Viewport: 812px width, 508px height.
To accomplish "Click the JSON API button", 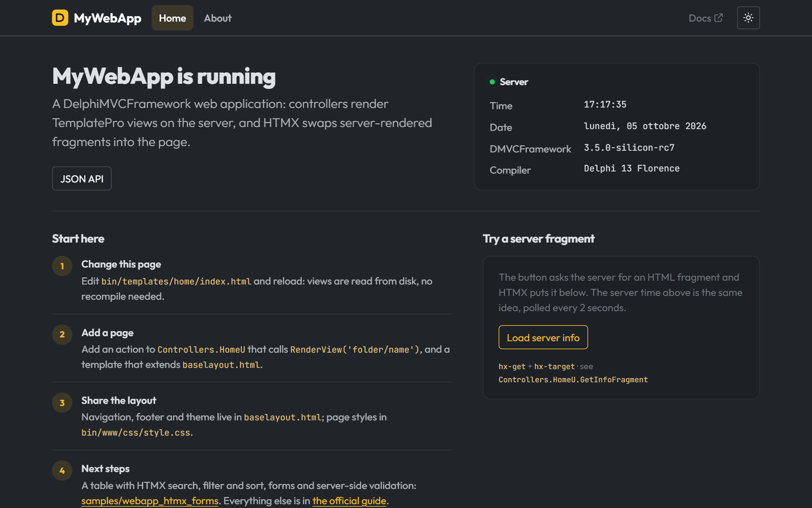I will click(82, 179).
